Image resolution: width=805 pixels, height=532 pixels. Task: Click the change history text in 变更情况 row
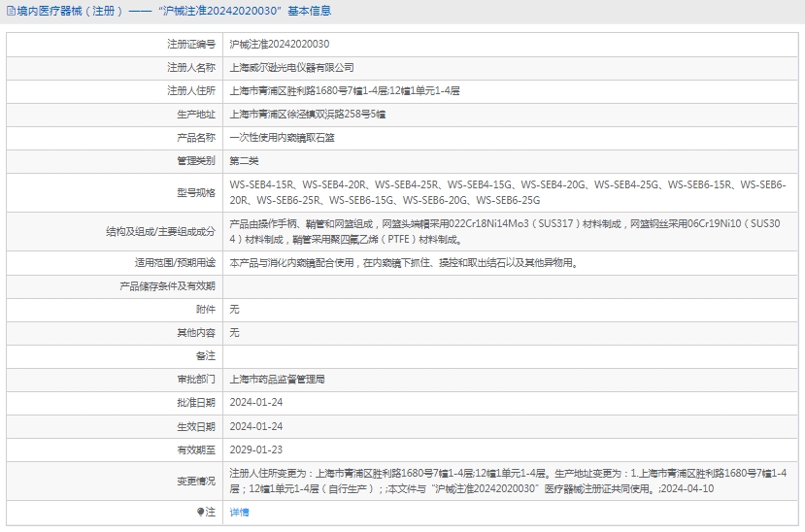click(507, 481)
